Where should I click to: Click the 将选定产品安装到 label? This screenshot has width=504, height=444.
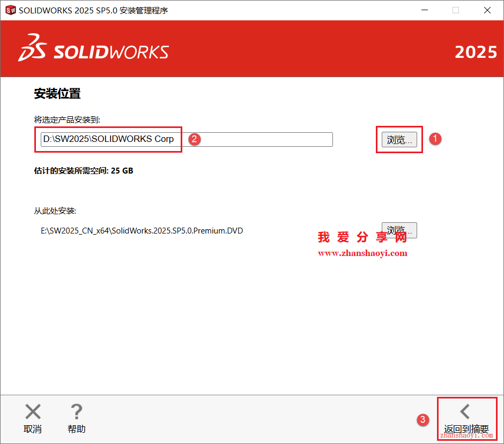coord(67,120)
